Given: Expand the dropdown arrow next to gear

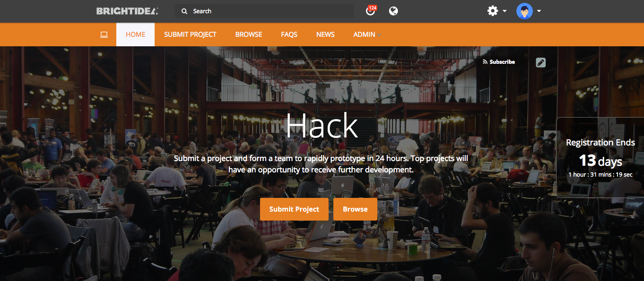Looking at the screenshot, I should coord(505,11).
